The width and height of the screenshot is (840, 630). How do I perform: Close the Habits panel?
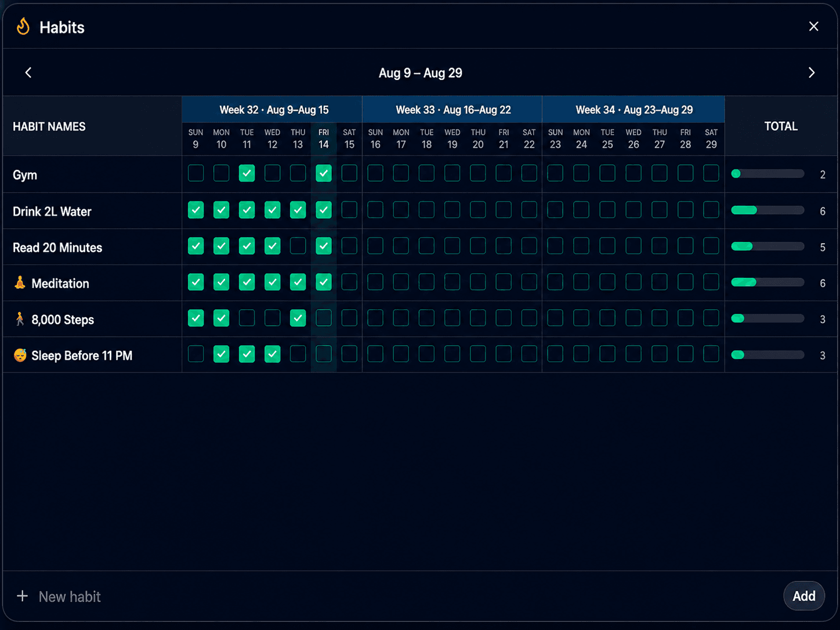click(814, 26)
